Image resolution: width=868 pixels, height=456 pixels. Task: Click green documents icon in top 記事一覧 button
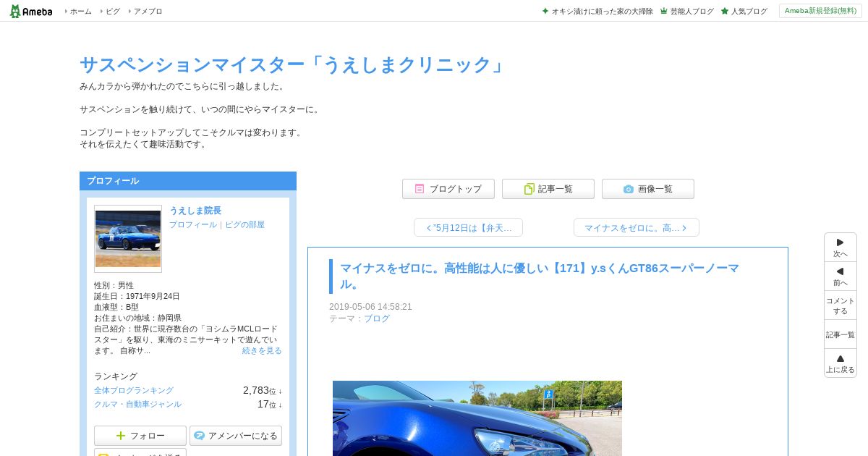click(529, 189)
